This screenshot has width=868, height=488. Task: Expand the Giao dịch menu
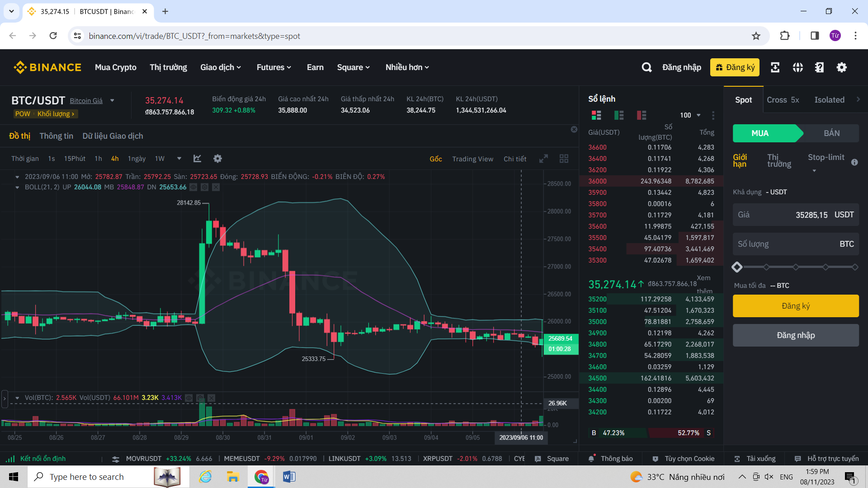[x=221, y=67]
